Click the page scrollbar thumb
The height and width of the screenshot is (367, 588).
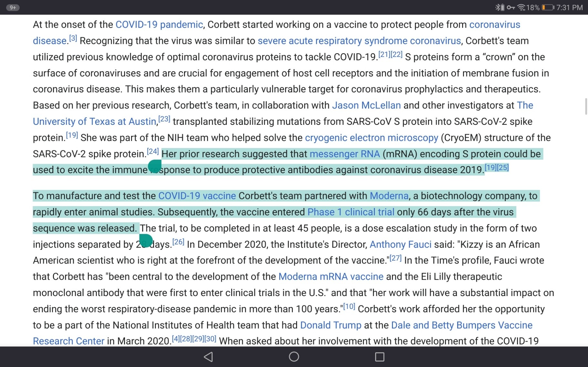coord(586,106)
